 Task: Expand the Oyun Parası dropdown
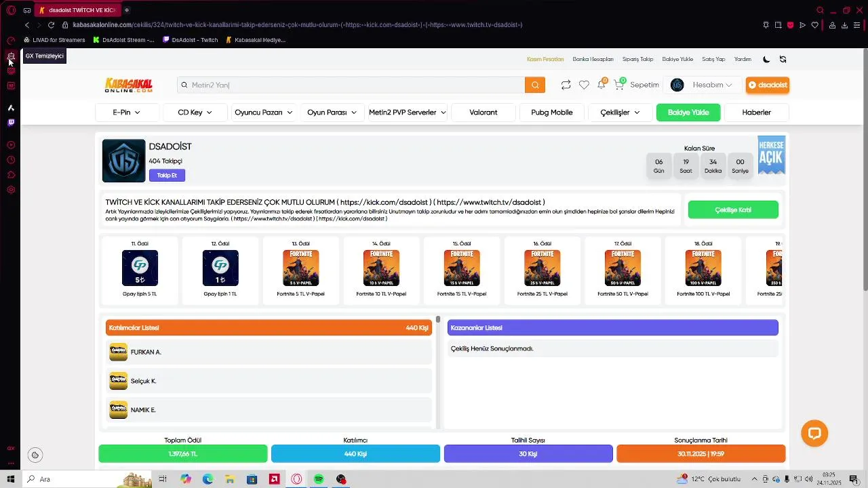pos(332,113)
